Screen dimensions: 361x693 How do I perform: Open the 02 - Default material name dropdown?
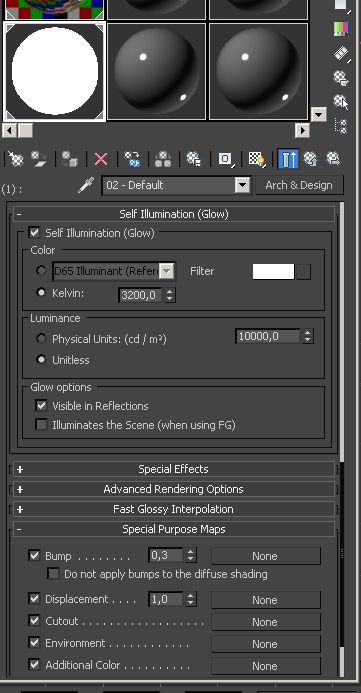click(x=243, y=185)
